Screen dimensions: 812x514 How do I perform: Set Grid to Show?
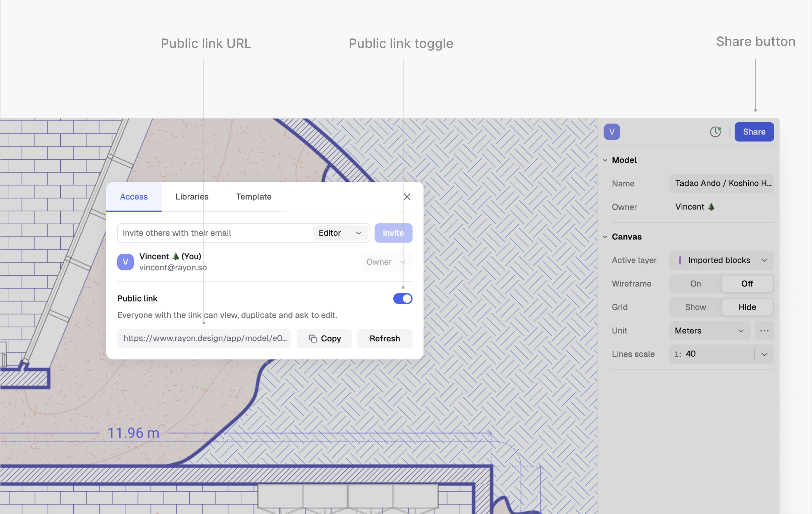[695, 307]
